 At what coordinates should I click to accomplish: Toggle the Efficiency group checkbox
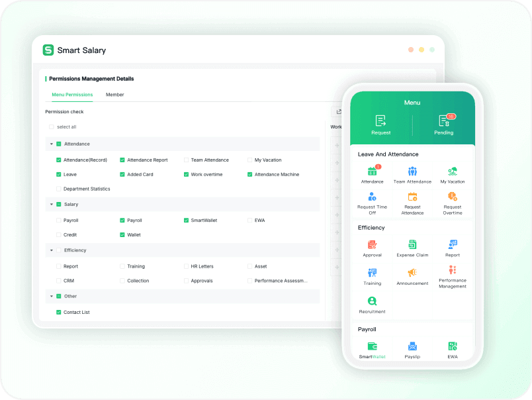click(58, 250)
